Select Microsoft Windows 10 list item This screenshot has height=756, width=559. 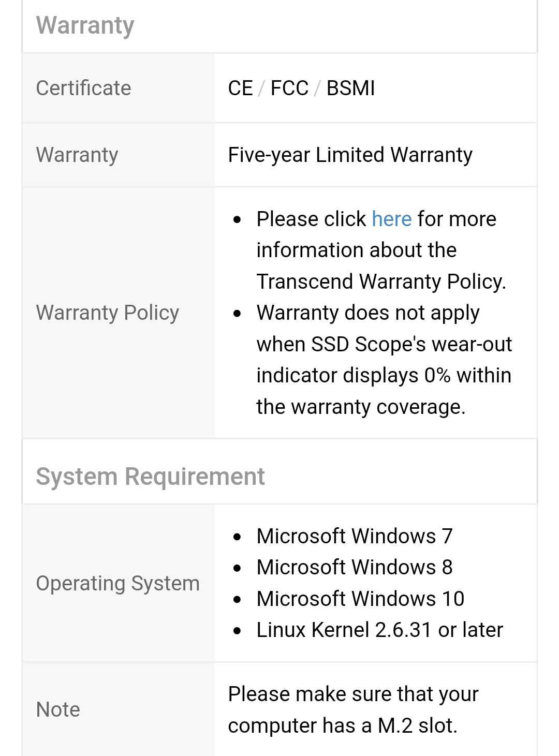[360, 599]
